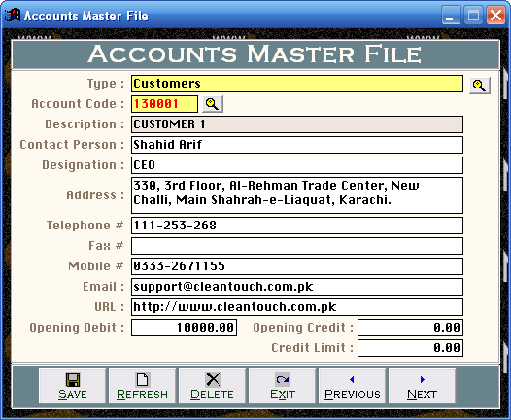Viewport: 511px width, 420px height.
Task: Click the Credit Limit amount field
Action: tap(410, 348)
